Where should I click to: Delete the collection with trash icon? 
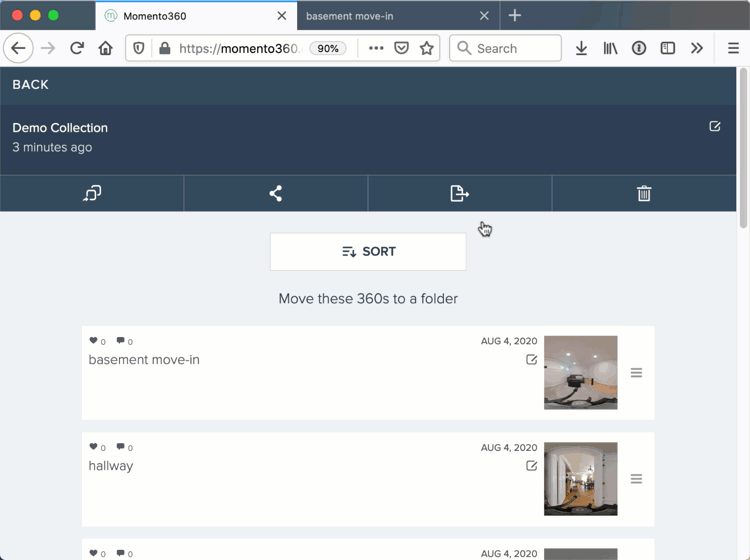point(644,193)
